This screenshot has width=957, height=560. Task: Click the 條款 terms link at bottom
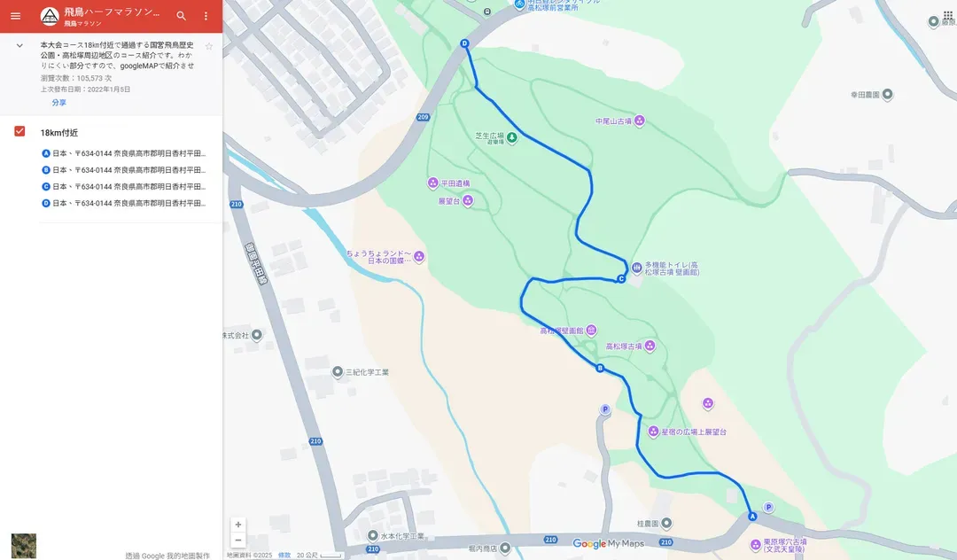click(284, 555)
